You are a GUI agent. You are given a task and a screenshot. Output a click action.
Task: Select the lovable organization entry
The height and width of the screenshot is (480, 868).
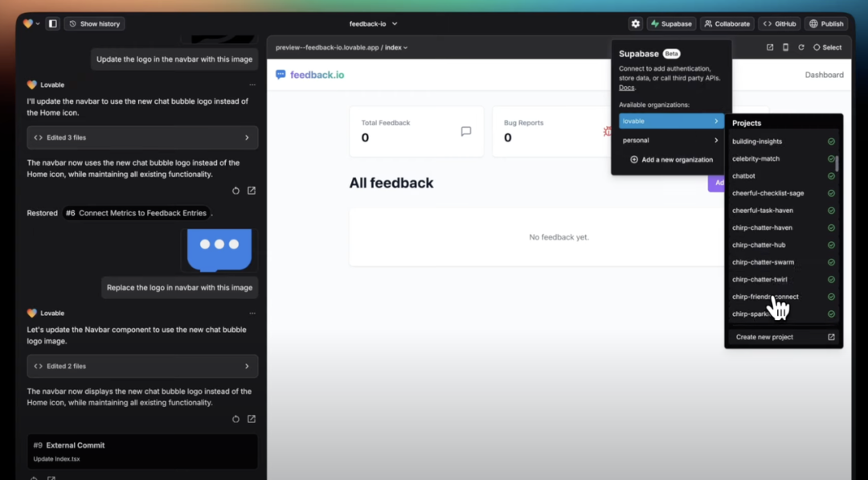[671, 121]
